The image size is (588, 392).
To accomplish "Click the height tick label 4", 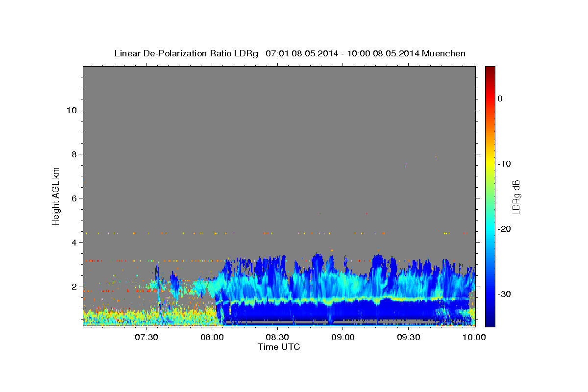I will pyautogui.click(x=74, y=242).
